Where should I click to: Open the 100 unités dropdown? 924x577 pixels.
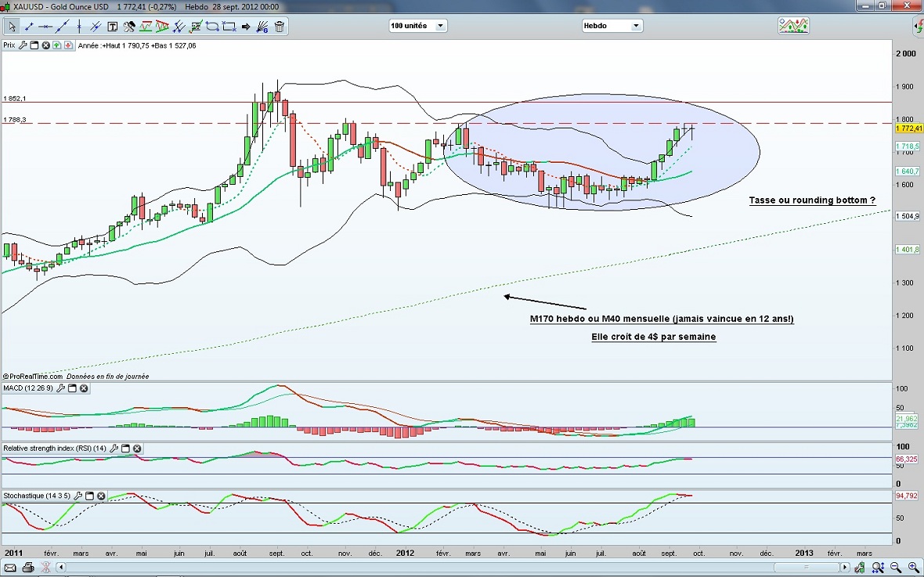[x=418, y=26]
